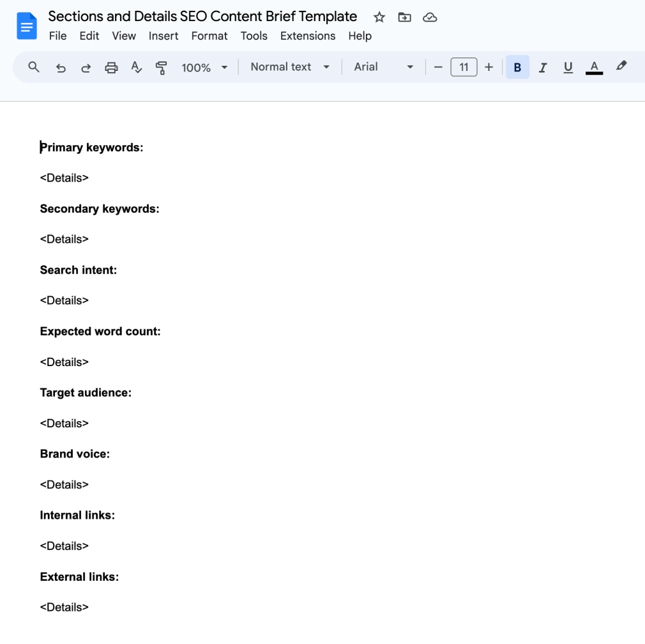This screenshot has width=645, height=644.
Task: Open the text color picker
Action: click(x=593, y=66)
